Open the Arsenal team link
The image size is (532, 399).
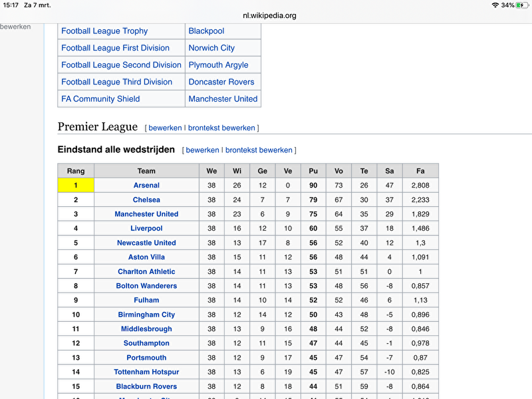pos(146,186)
